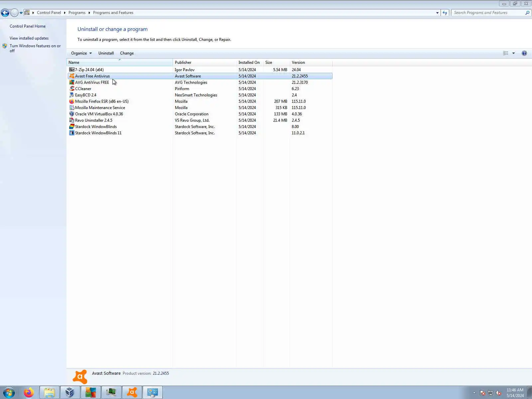Click the network icon in system tray
532x399 pixels.
coord(490,393)
